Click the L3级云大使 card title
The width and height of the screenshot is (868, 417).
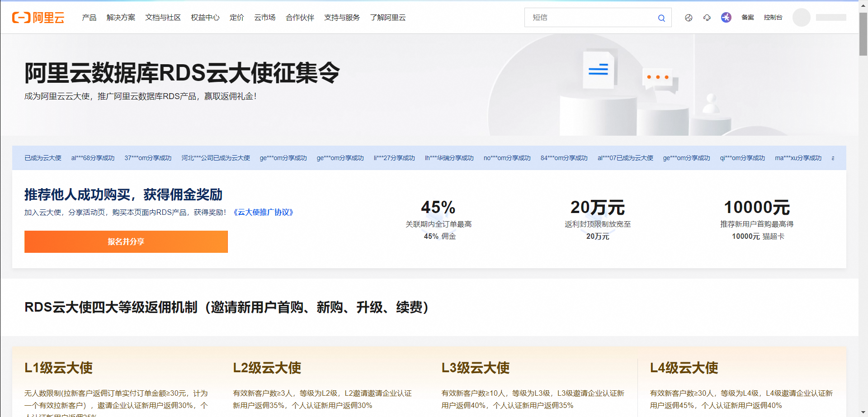[476, 368]
